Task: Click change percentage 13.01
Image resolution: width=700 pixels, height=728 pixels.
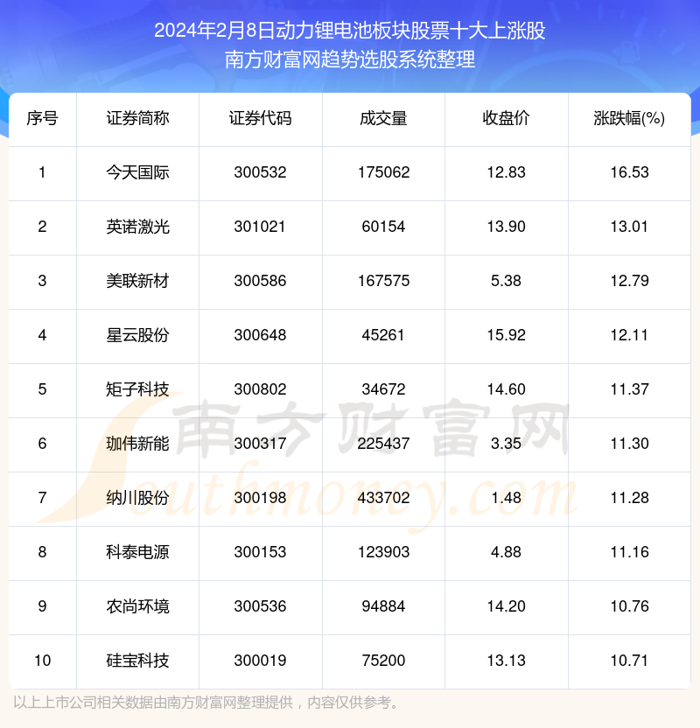Action: click(x=629, y=227)
